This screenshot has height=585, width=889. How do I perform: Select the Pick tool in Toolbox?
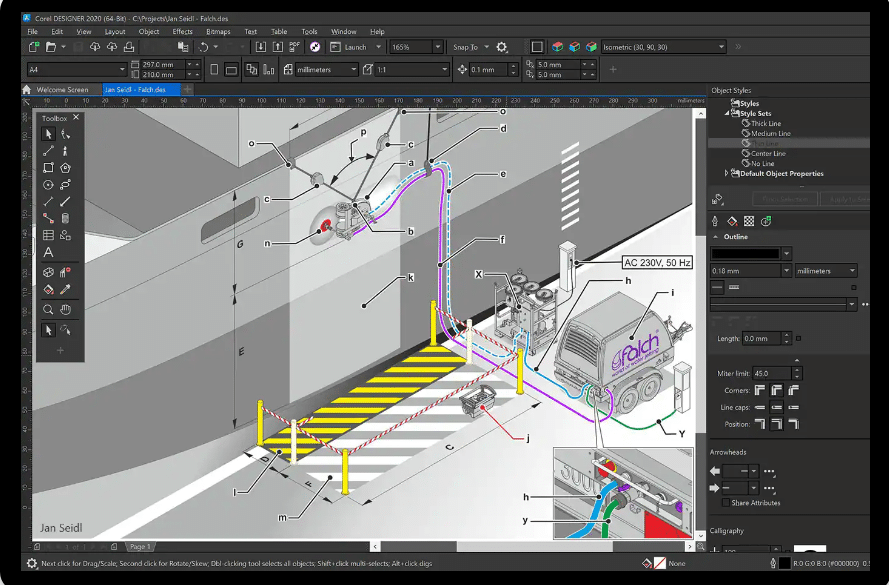[48, 134]
